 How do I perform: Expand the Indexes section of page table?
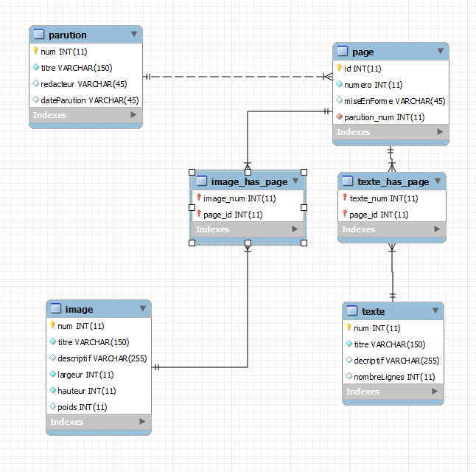(x=440, y=132)
